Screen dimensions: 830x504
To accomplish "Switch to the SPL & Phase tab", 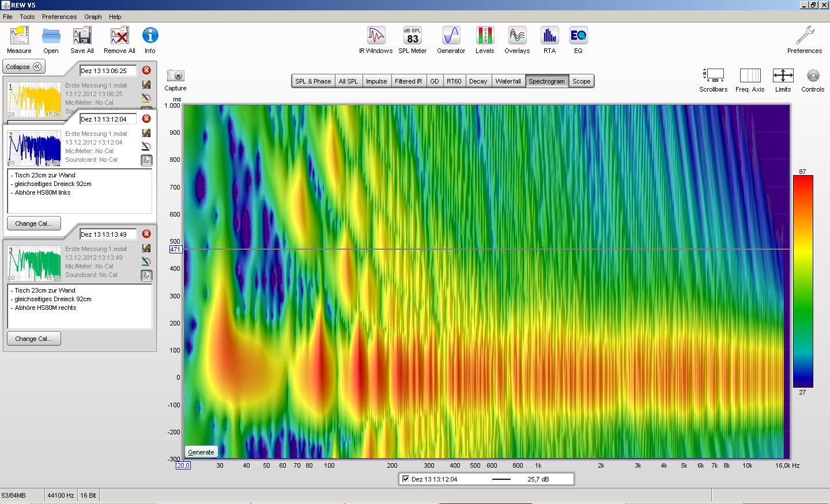I will click(313, 81).
